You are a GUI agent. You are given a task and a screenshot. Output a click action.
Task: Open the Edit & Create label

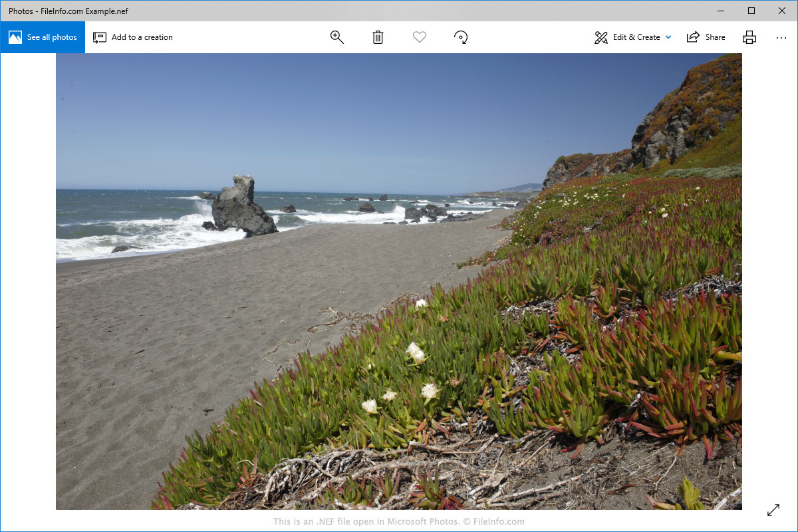[636, 37]
